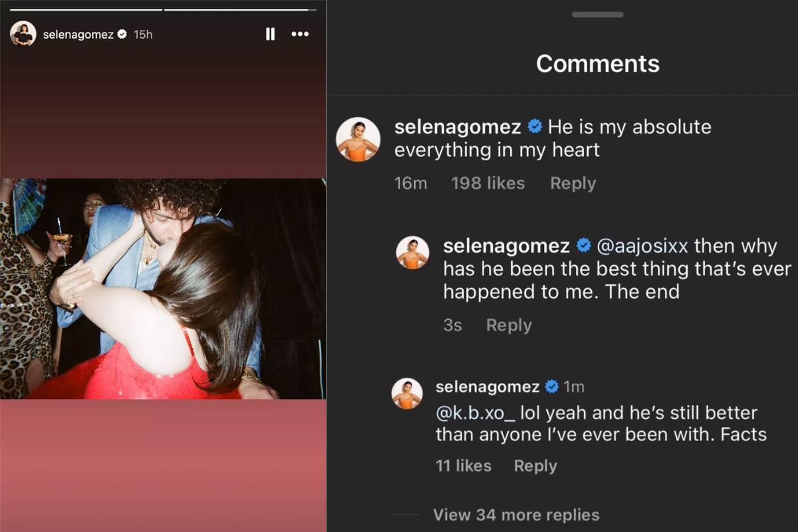Open the @k.b.xo_ mention link

475,413
